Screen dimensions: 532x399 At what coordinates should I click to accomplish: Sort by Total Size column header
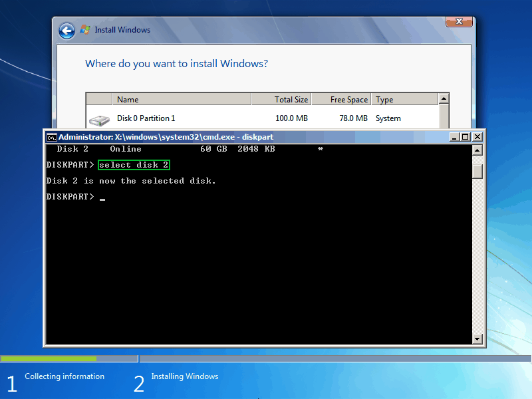pos(281,99)
